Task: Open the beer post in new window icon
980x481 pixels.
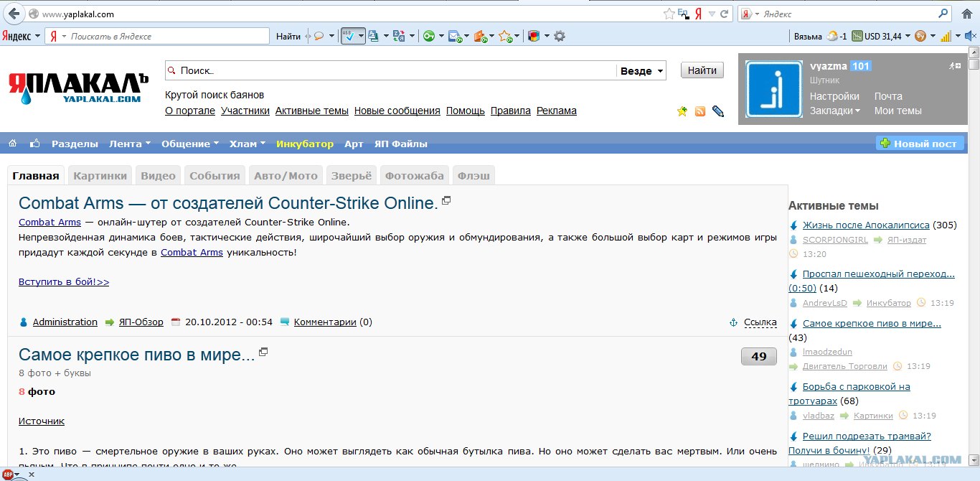Action: [263, 352]
